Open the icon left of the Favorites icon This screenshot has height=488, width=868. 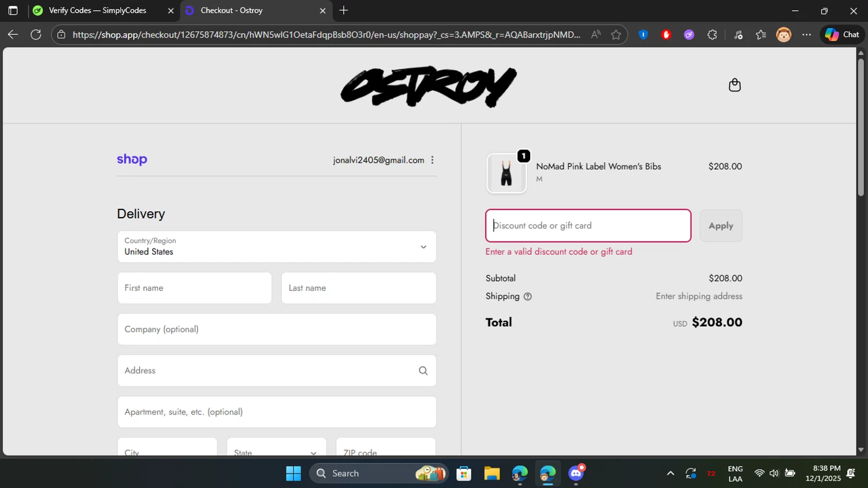pos(738,35)
